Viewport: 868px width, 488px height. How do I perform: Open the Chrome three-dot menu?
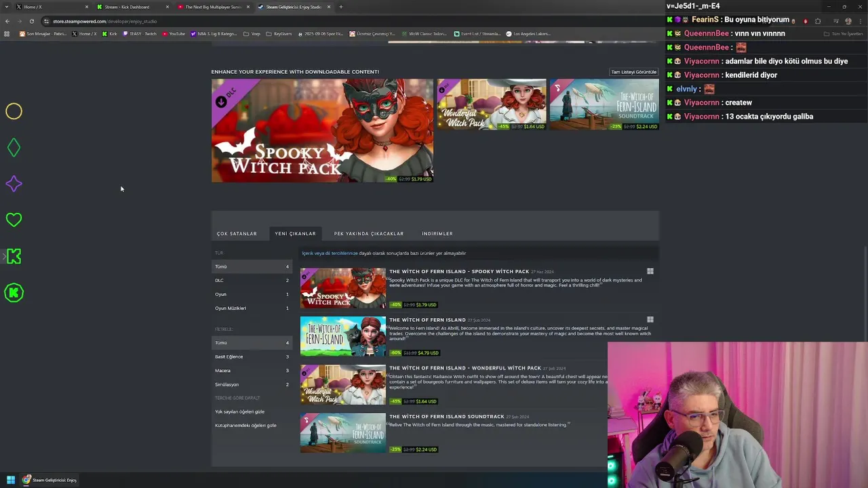click(x=860, y=21)
